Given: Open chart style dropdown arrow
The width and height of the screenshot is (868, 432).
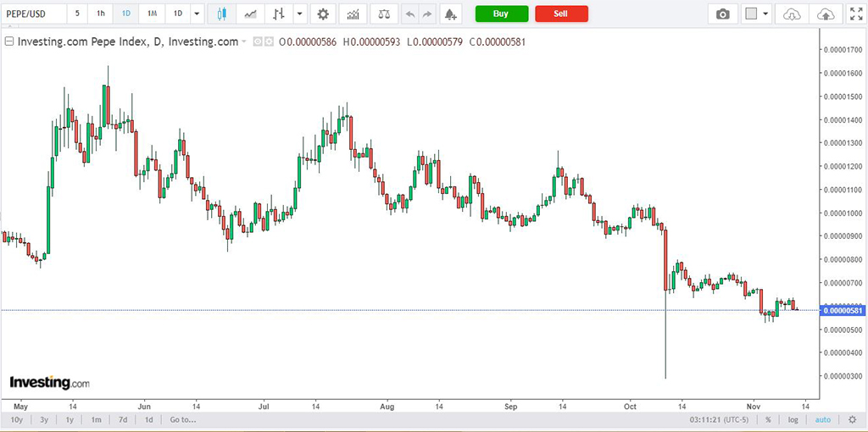Looking at the screenshot, I should point(299,14).
